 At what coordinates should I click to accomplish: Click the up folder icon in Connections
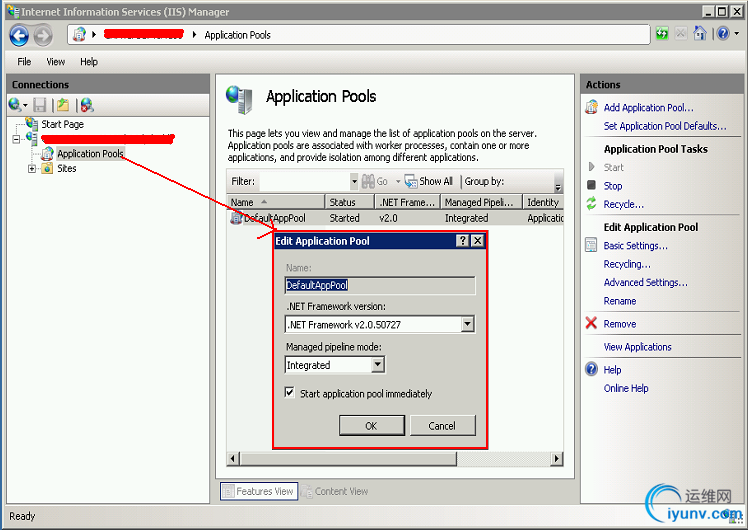(63, 105)
